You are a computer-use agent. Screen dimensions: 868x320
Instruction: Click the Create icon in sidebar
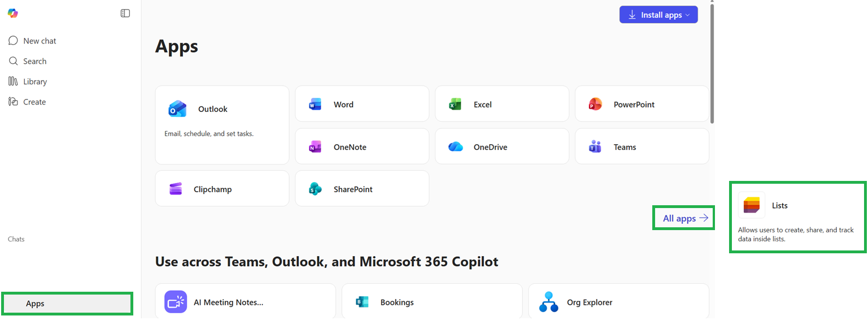(13, 102)
